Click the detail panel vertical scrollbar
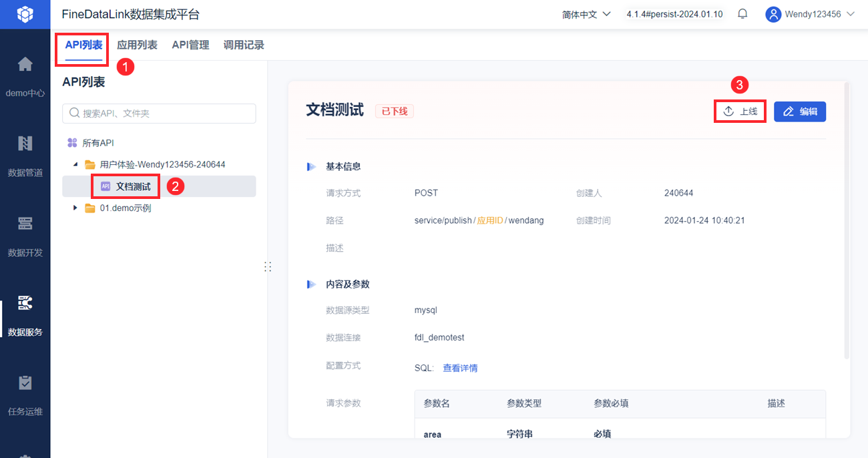The width and height of the screenshot is (868, 458). pyautogui.click(x=847, y=220)
